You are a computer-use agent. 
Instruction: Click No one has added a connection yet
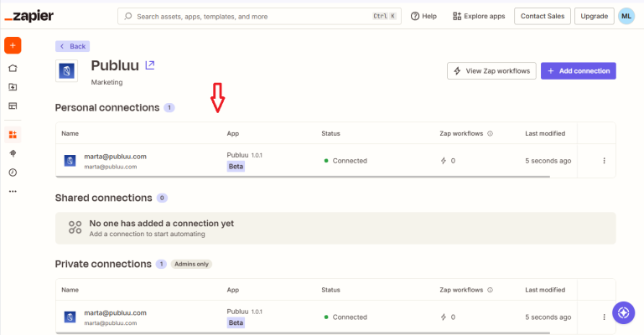(x=161, y=224)
